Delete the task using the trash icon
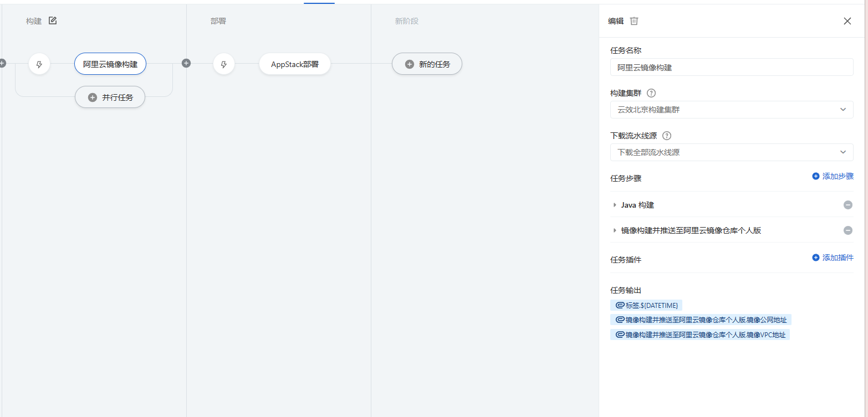This screenshot has width=868, height=417. point(634,21)
